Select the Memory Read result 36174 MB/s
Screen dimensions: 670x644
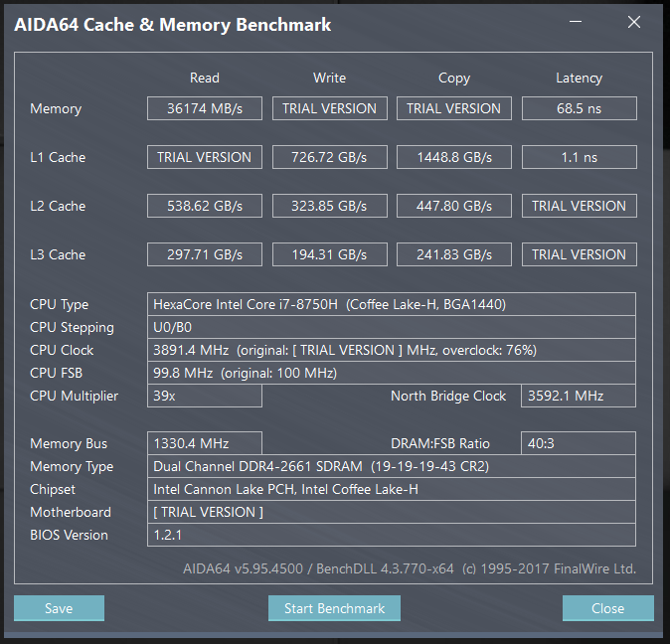tap(205, 108)
